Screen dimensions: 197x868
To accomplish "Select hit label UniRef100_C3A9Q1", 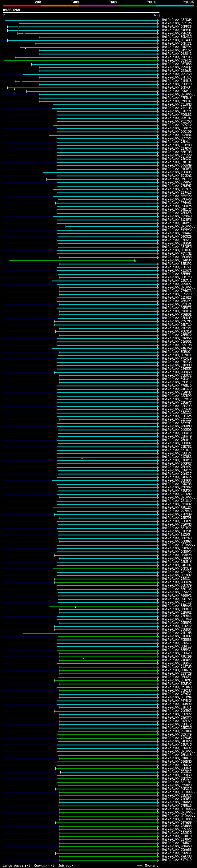I will pyautogui.click(x=176, y=342).
